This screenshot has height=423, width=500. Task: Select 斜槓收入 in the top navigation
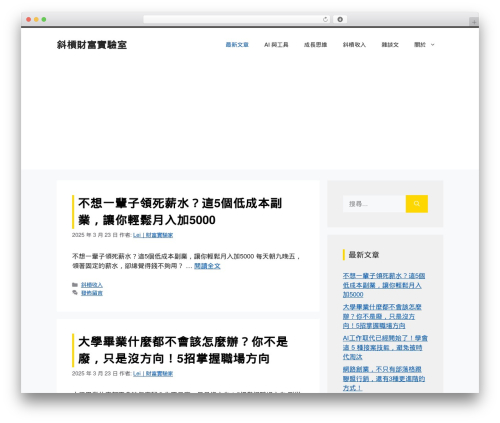354,45
